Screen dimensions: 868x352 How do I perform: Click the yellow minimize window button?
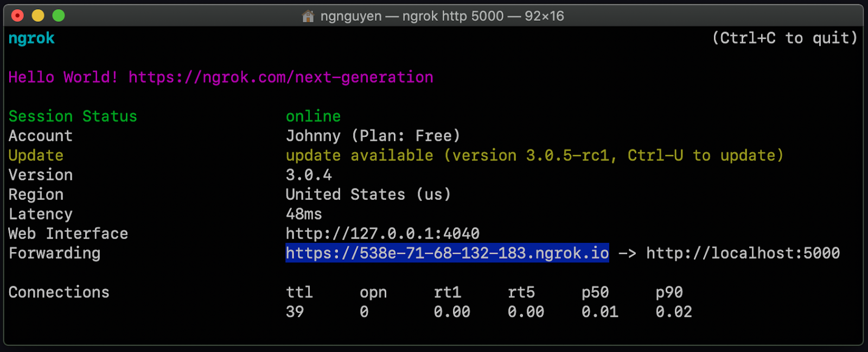pos(38,16)
